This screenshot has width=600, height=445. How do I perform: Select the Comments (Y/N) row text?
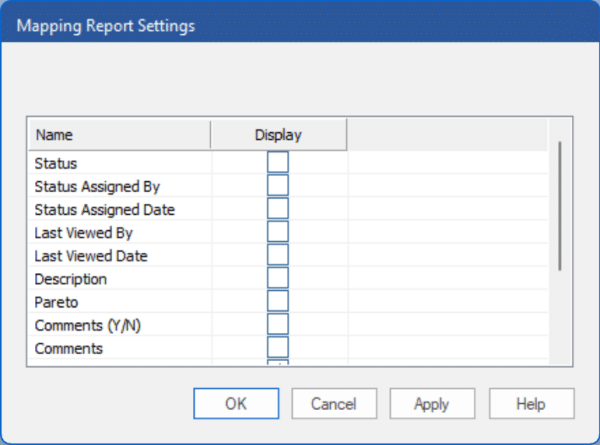click(88, 326)
